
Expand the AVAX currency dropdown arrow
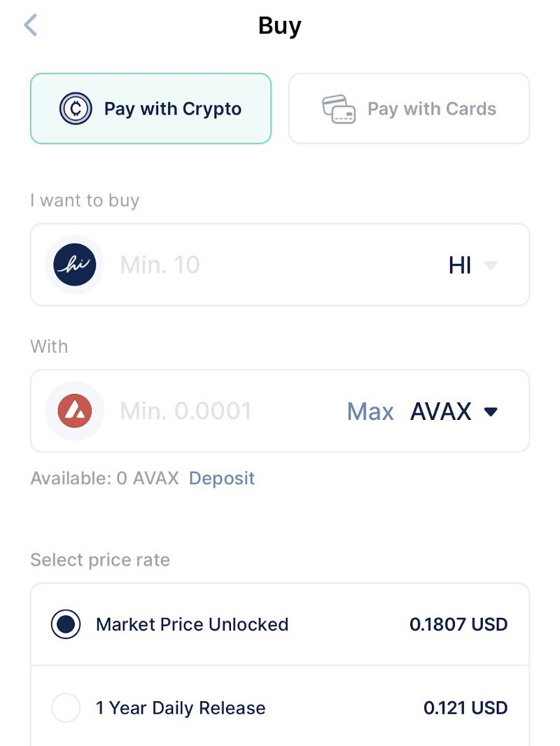(491, 411)
